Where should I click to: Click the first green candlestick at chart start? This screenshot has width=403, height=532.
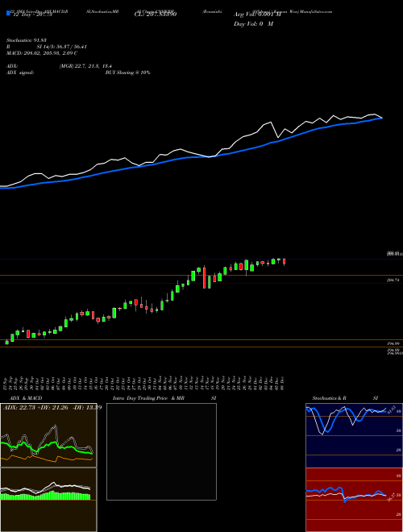[7, 343]
